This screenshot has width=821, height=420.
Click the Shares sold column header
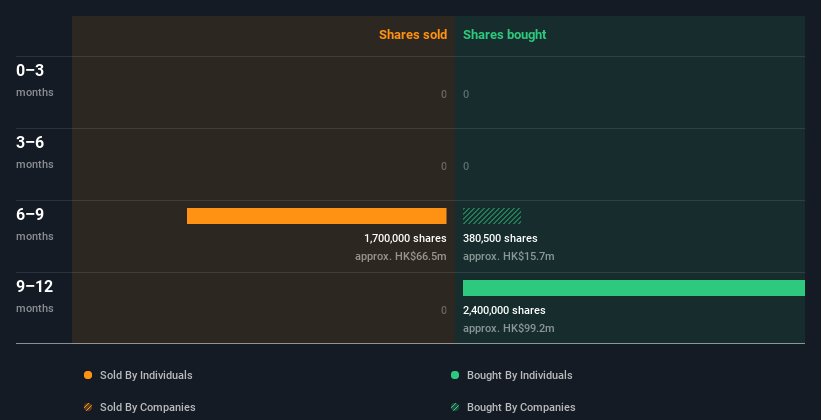click(413, 35)
